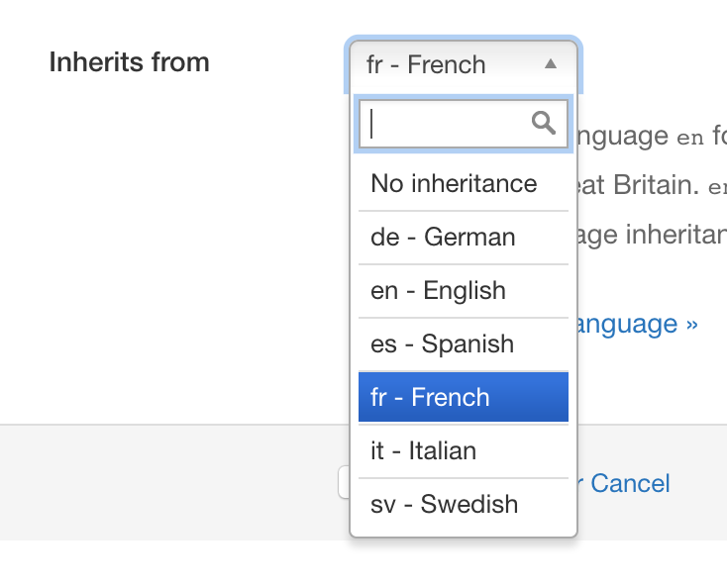727x588 pixels.
Task: Click the monospaced 'en' code in the help text
Action: click(x=690, y=137)
